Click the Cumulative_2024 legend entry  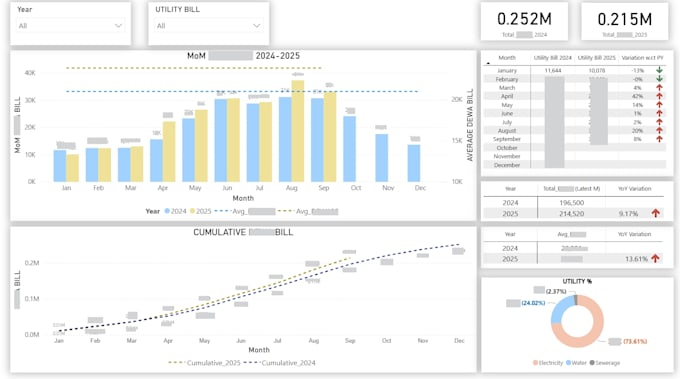[x=279, y=363]
